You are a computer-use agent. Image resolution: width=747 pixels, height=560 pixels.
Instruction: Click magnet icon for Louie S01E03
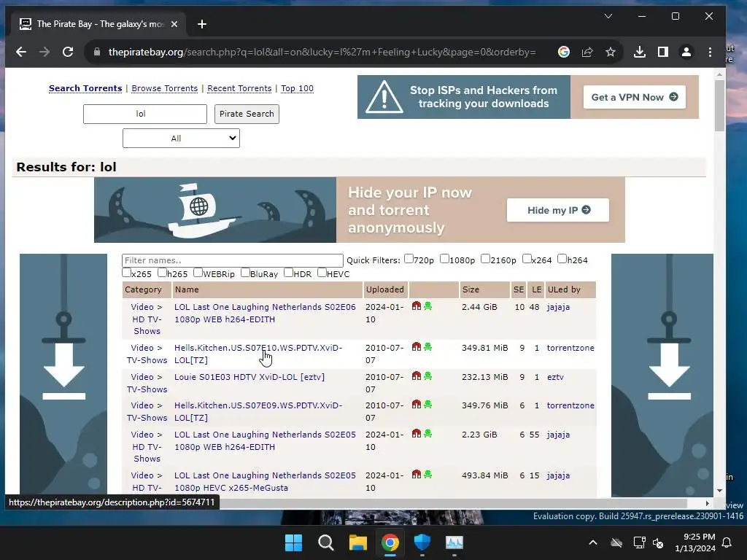[417, 376]
